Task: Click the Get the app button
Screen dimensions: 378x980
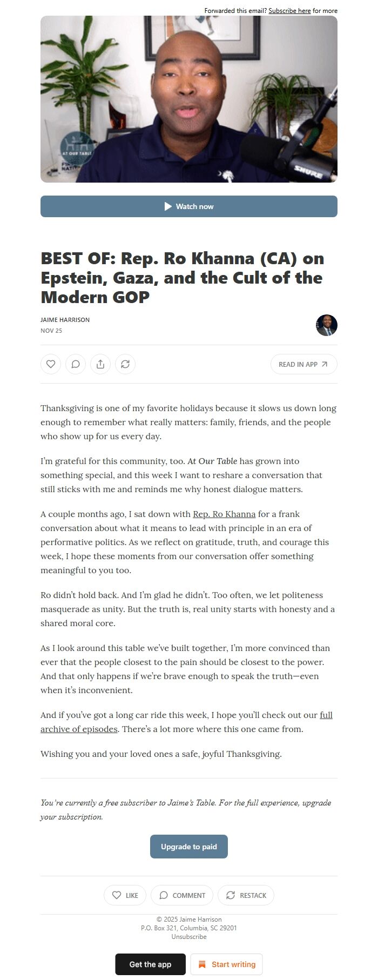Action: click(150, 964)
